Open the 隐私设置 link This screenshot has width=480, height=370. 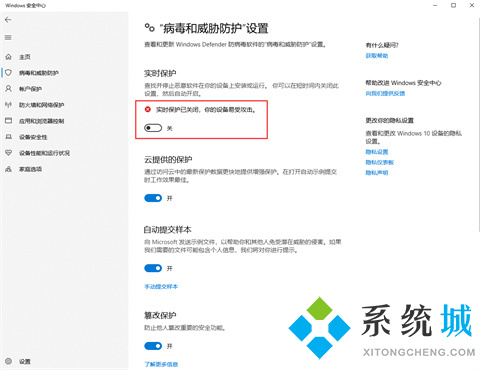point(377,152)
